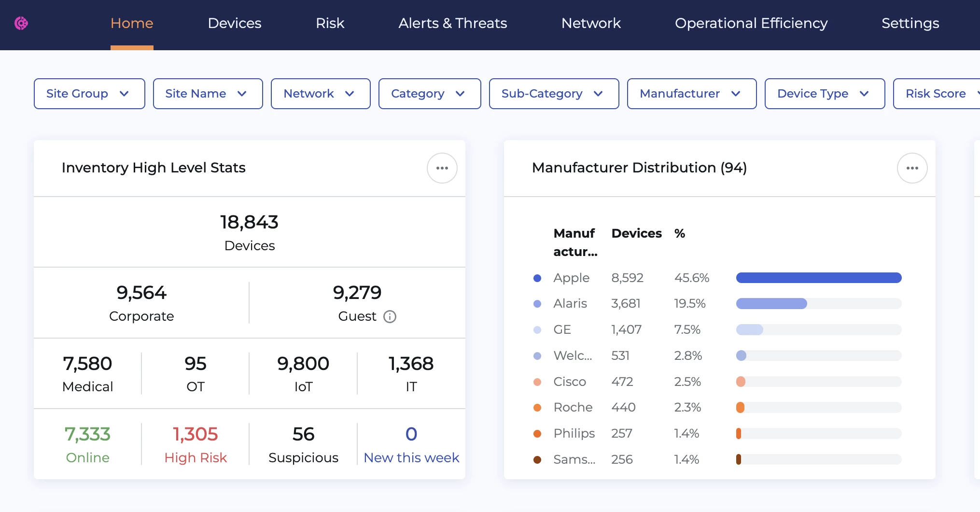Screen dimensions: 980x512
Task: Click the Guest info icon
Action: tap(390, 316)
